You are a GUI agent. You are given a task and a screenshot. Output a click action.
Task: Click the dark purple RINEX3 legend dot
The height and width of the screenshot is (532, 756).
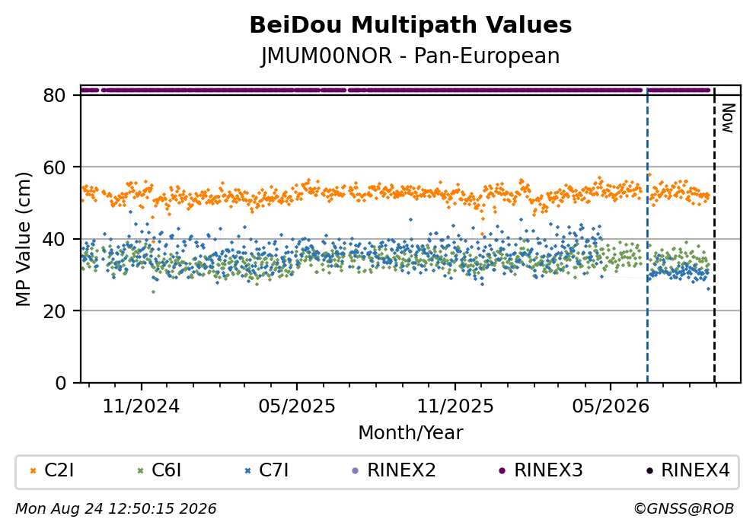(x=502, y=471)
